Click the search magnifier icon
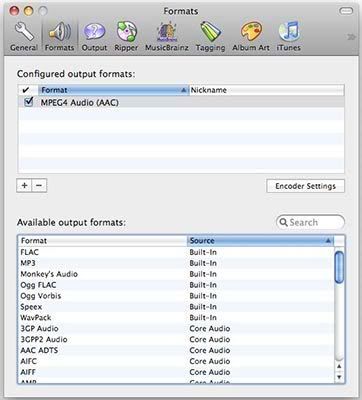362x400 pixels. tap(283, 222)
